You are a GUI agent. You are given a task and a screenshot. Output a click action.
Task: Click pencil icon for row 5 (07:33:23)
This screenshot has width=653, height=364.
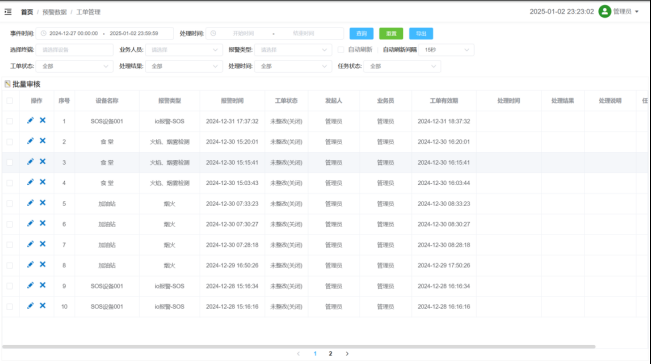(x=30, y=203)
